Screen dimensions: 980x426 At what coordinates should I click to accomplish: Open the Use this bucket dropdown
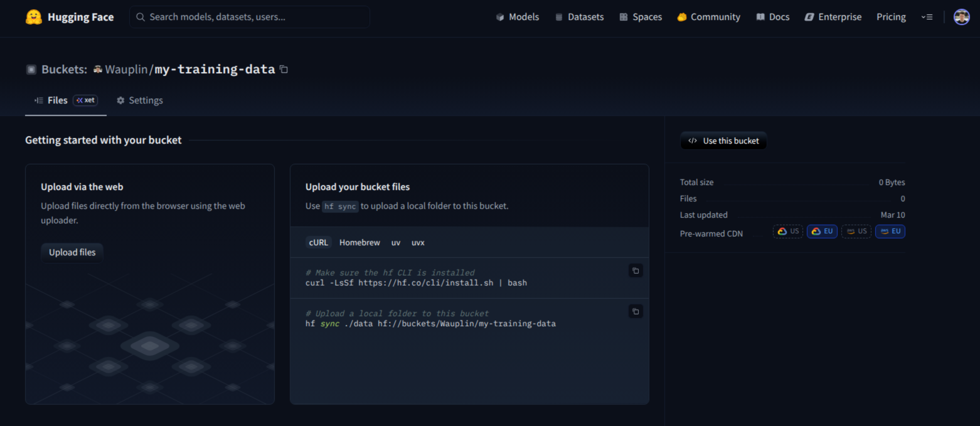point(723,141)
